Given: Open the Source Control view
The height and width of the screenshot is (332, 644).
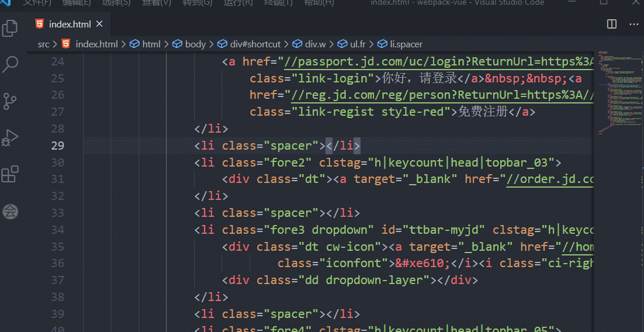Looking at the screenshot, I should [10, 101].
